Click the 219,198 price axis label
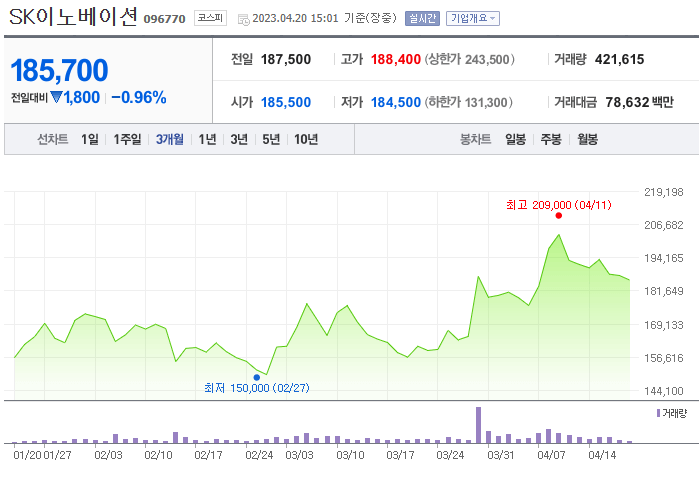Screen dimensions: 699x477 [663, 192]
